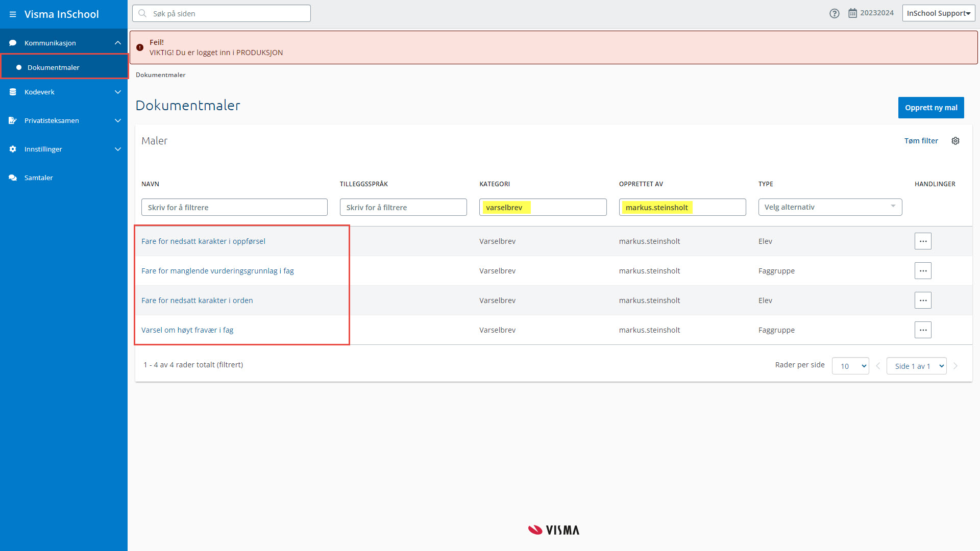This screenshot has width=980, height=551.
Task: Expand the Kodeverk menu section
Action: 118,92
